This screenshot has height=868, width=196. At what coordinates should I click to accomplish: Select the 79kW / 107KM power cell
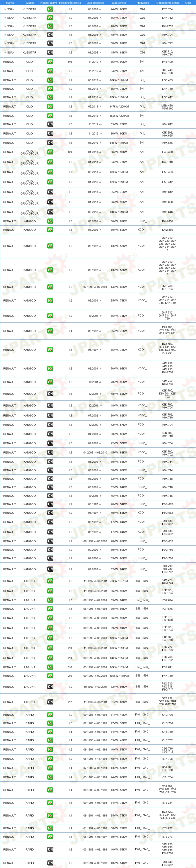tap(119, 581)
